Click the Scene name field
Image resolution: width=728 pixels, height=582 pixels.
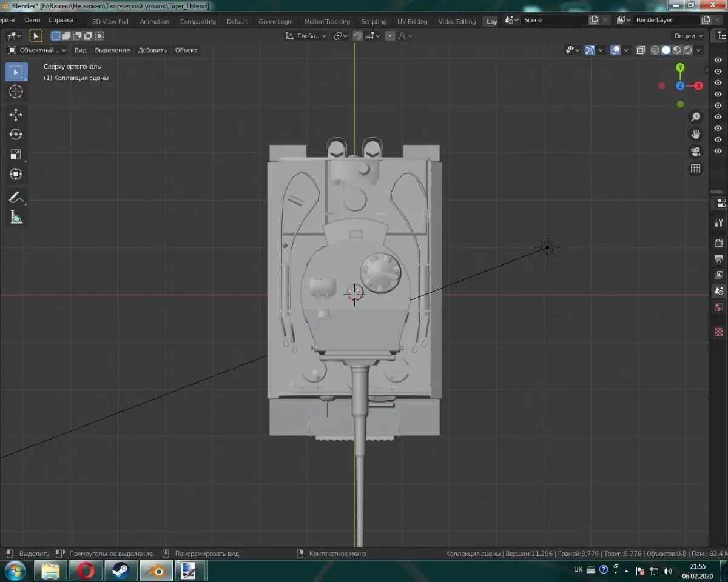tap(554, 20)
